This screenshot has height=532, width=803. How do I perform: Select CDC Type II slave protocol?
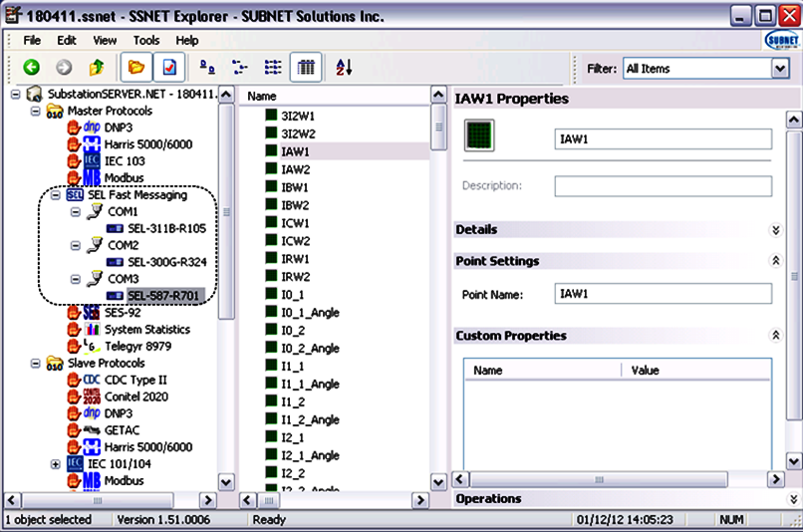135,380
